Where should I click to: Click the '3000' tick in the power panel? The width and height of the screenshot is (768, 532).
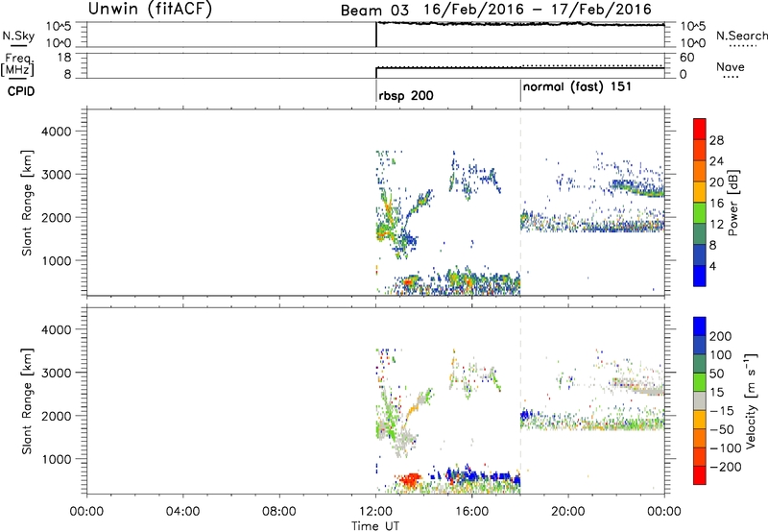[57, 175]
